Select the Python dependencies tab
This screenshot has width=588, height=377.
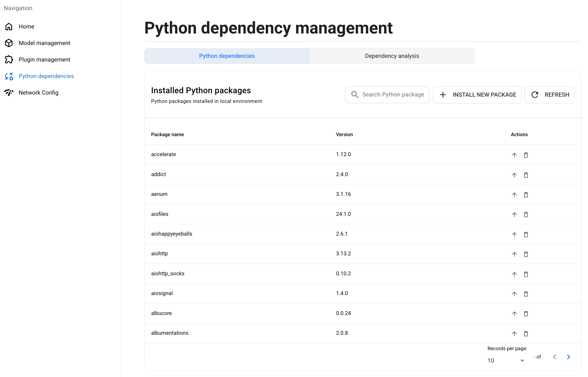[227, 56]
